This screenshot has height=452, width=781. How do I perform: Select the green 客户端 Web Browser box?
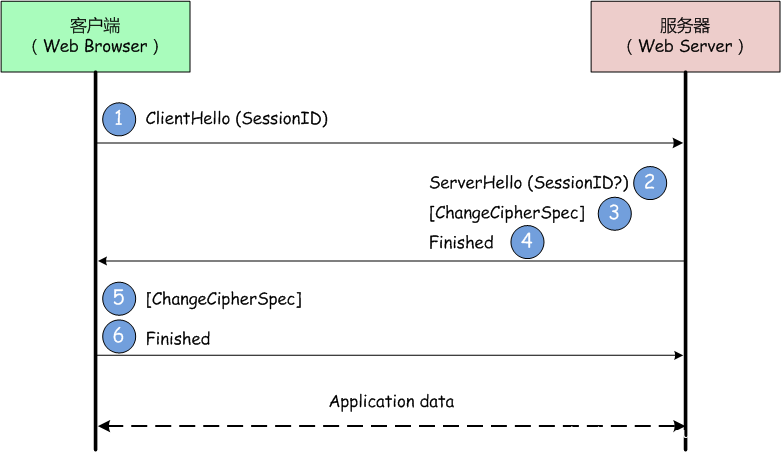pyautogui.click(x=95, y=36)
